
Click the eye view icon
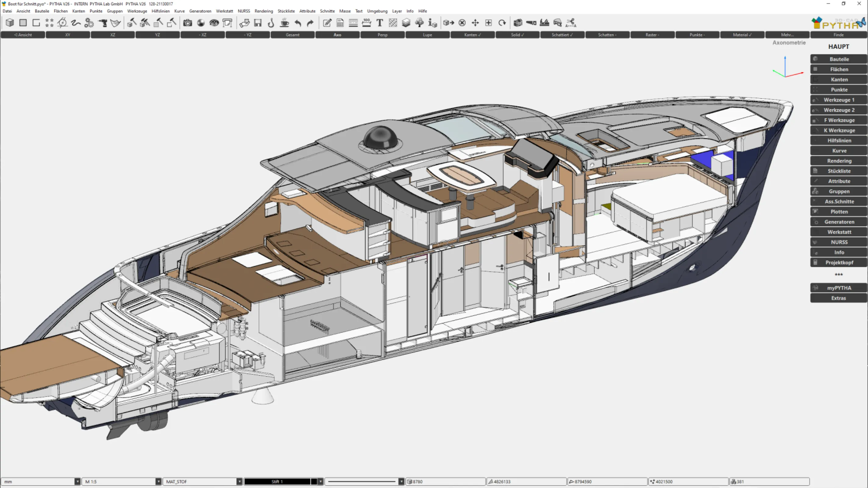(214, 23)
